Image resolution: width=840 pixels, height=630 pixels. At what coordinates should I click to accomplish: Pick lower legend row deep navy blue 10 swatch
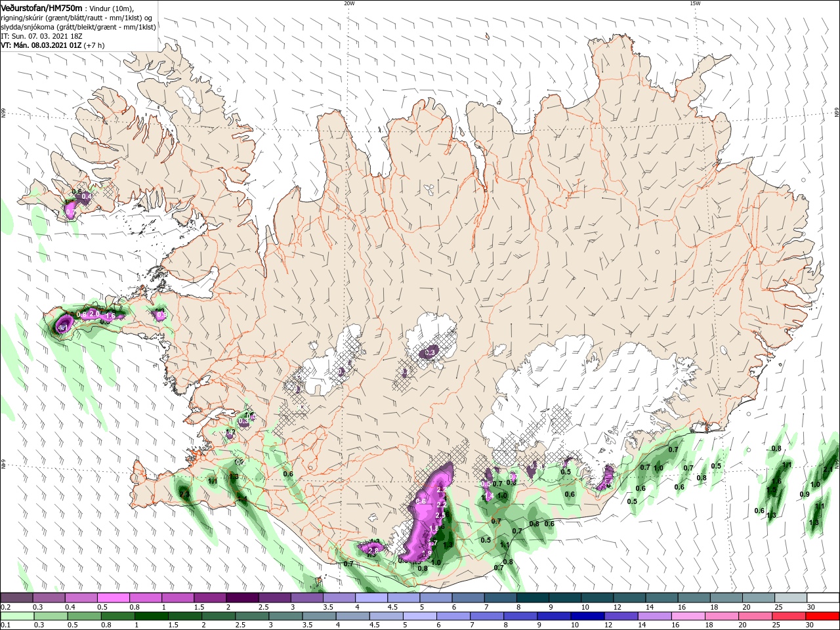pyautogui.click(x=588, y=616)
